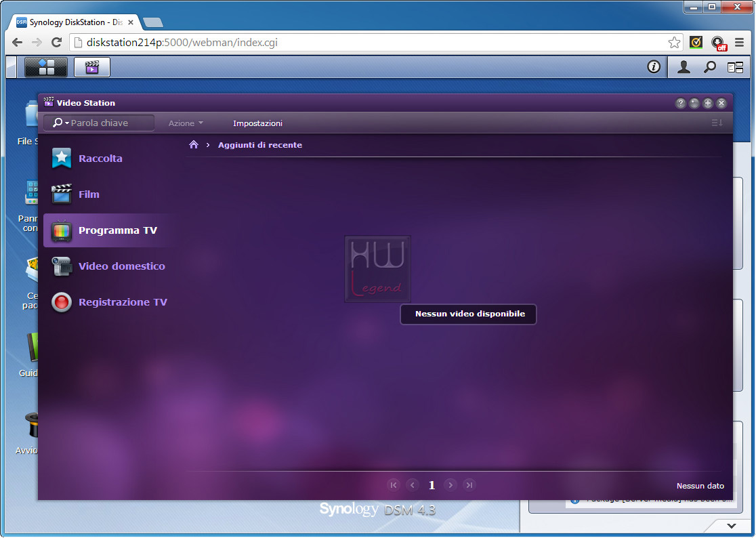Viewport: 756px width, 538px height.
Task: Go to previous page of results
Action: pos(413,485)
